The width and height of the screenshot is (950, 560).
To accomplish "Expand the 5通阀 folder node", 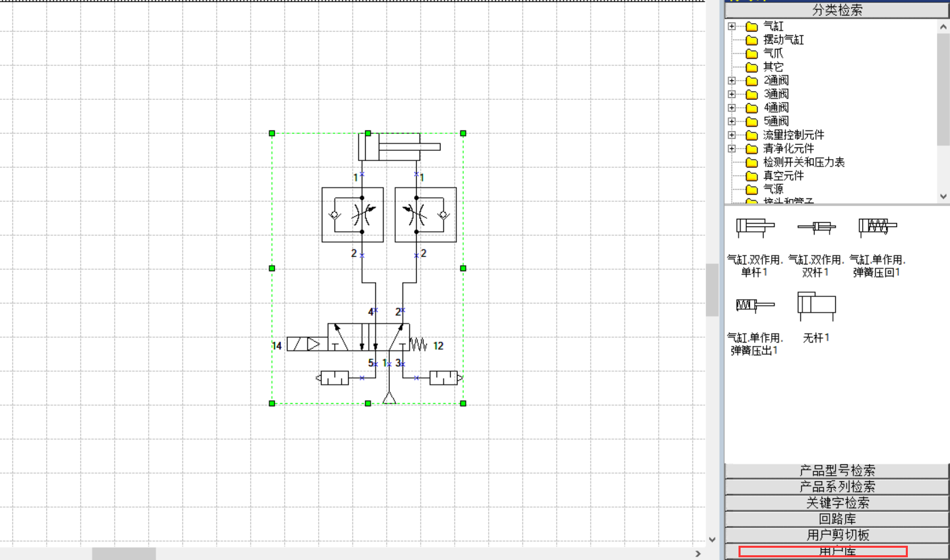I will tap(732, 121).
